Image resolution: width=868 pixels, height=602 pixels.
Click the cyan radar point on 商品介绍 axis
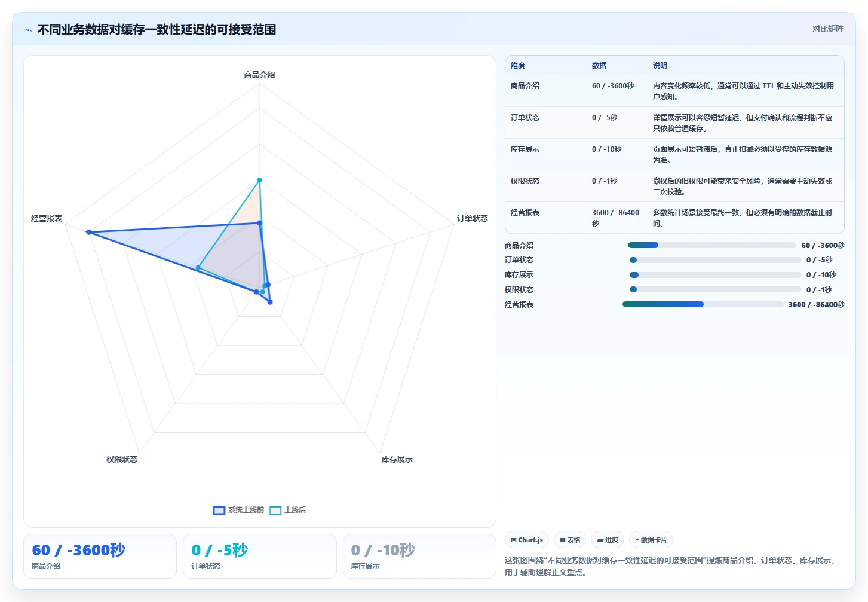tap(259, 180)
